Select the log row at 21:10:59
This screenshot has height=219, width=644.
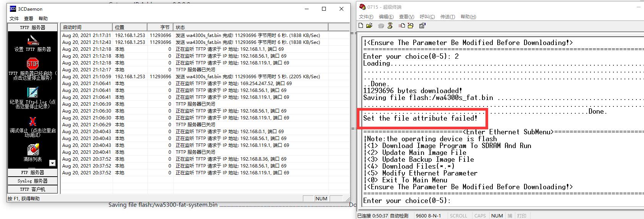point(205,77)
